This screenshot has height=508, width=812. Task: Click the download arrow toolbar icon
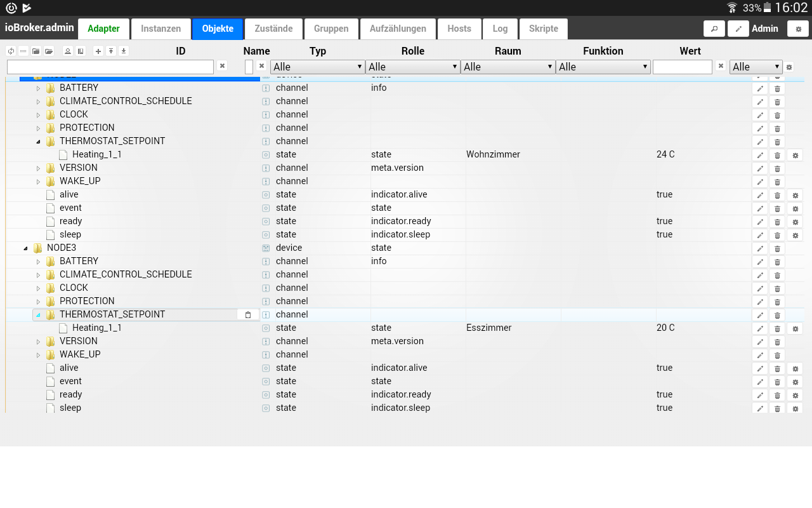coord(124,51)
